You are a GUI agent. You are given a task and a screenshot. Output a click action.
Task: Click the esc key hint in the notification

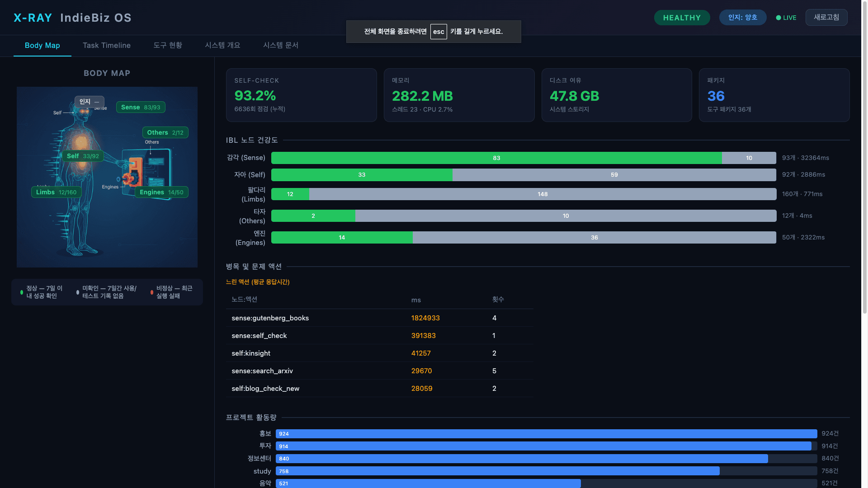coord(438,32)
